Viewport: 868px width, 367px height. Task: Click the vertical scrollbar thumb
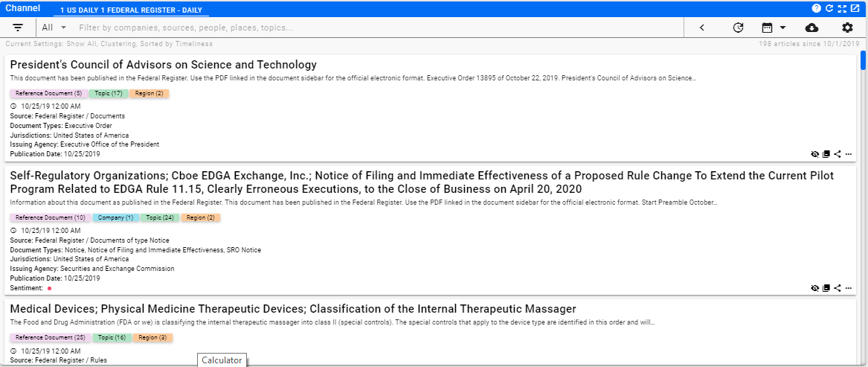click(x=863, y=60)
